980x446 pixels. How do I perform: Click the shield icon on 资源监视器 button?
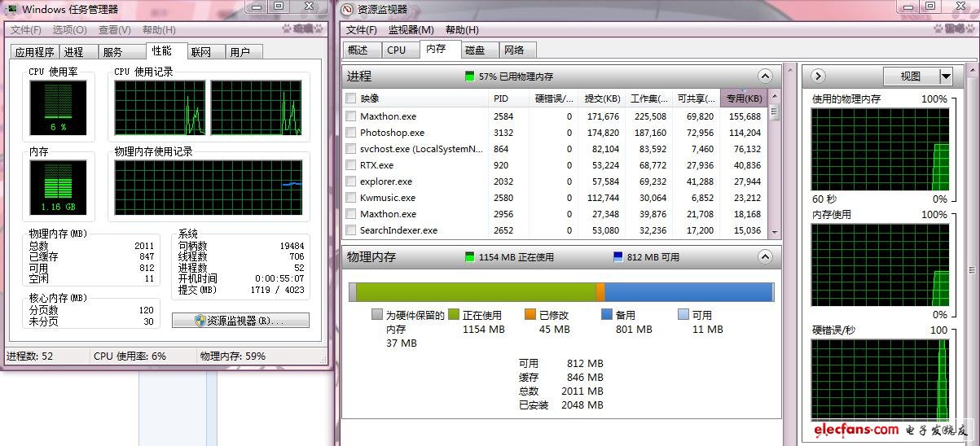[x=200, y=321]
